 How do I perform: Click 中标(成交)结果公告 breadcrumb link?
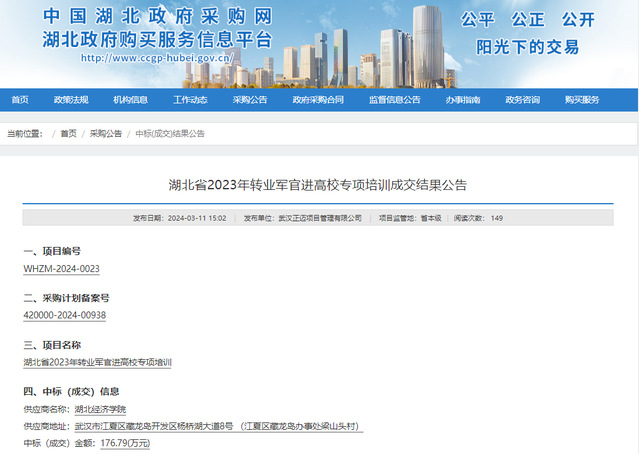pos(170,133)
